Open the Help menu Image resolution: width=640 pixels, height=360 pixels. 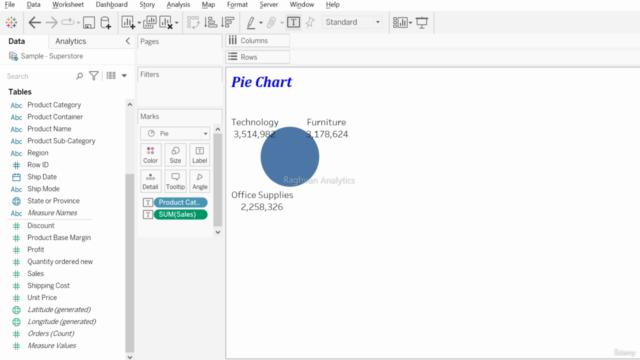(333, 4)
